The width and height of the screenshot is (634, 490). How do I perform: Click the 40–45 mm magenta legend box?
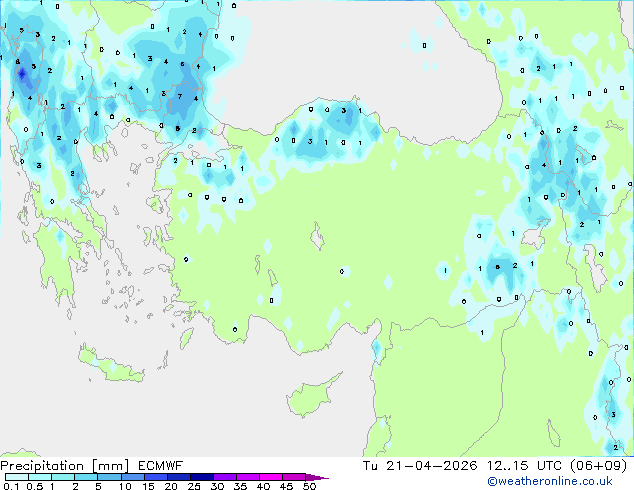(271, 477)
